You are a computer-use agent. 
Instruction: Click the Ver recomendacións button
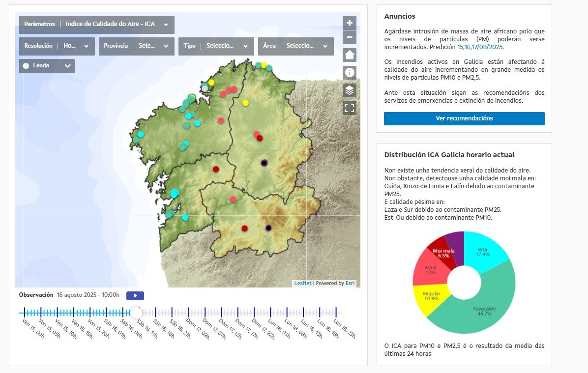(x=464, y=118)
